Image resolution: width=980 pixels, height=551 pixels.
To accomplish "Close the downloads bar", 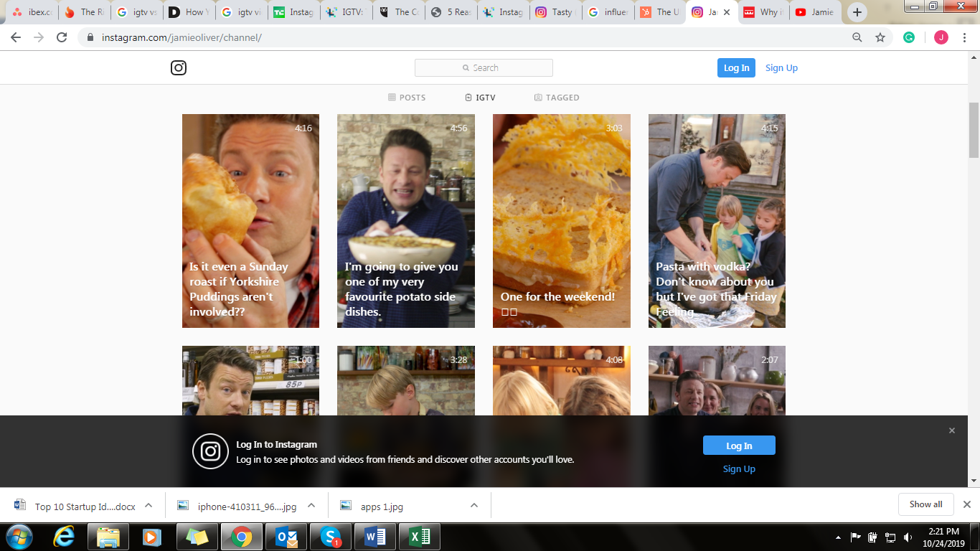I will coord(966,504).
